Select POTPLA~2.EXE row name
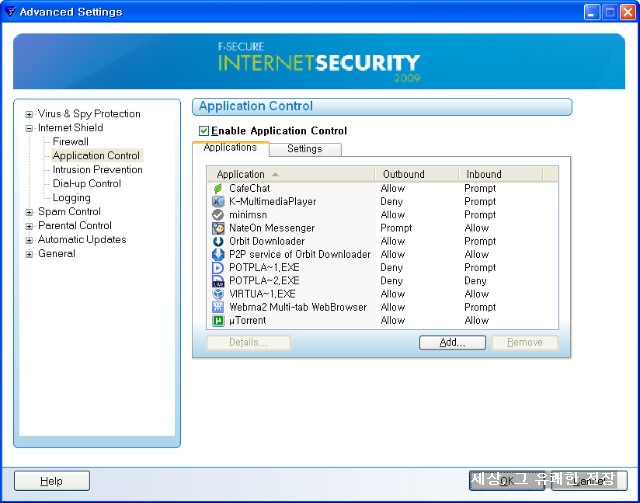Image resolution: width=640 pixels, height=503 pixels. 264,281
